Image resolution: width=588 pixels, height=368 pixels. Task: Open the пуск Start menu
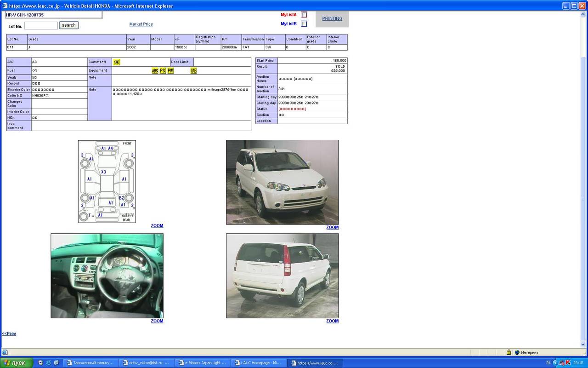pos(17,362)
